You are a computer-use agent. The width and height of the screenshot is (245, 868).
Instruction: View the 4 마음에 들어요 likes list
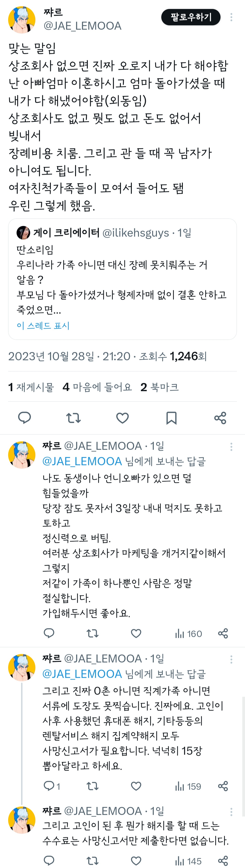[x=97, y=387]
